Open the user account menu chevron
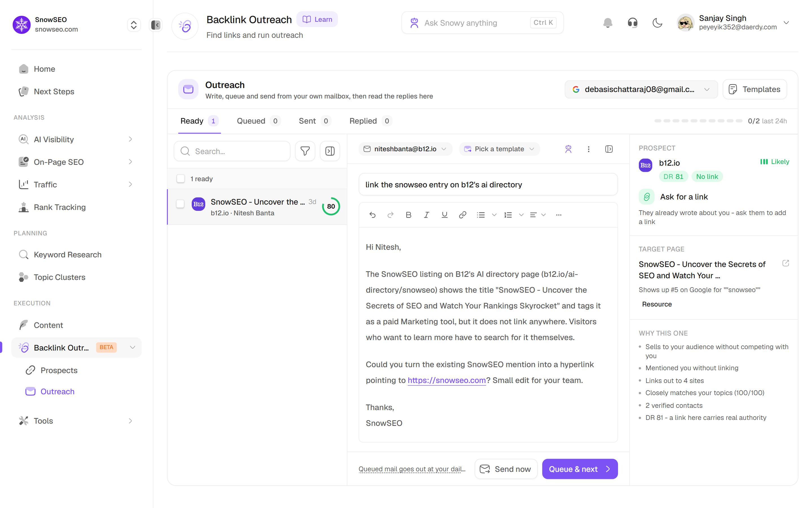Screen dimensions: 812x508 point(786,23)
